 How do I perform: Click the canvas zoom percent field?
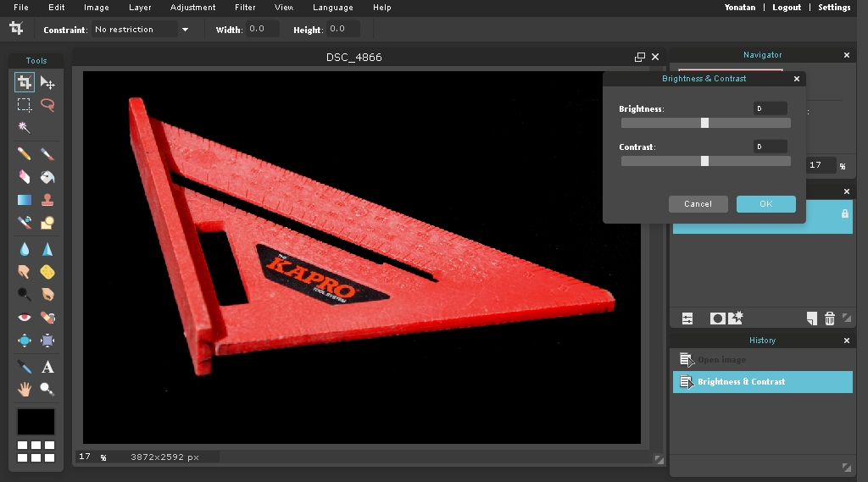click(x=86, y=457)
